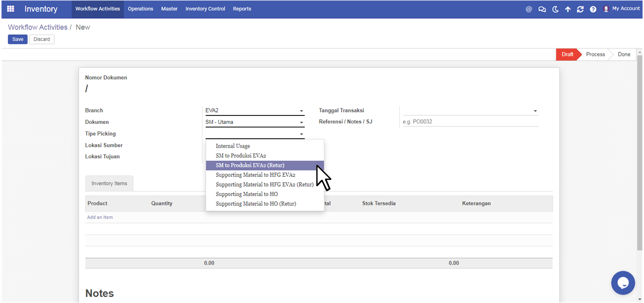This screenshot has width=644, height=303.
Task: Click the up arrow icon in navbar
Action: tap(568, 9)
